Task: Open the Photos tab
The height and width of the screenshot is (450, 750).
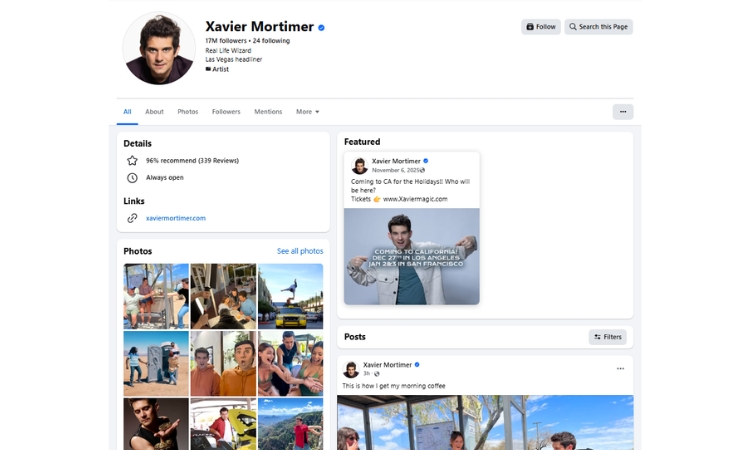Action: click(188, 112)
